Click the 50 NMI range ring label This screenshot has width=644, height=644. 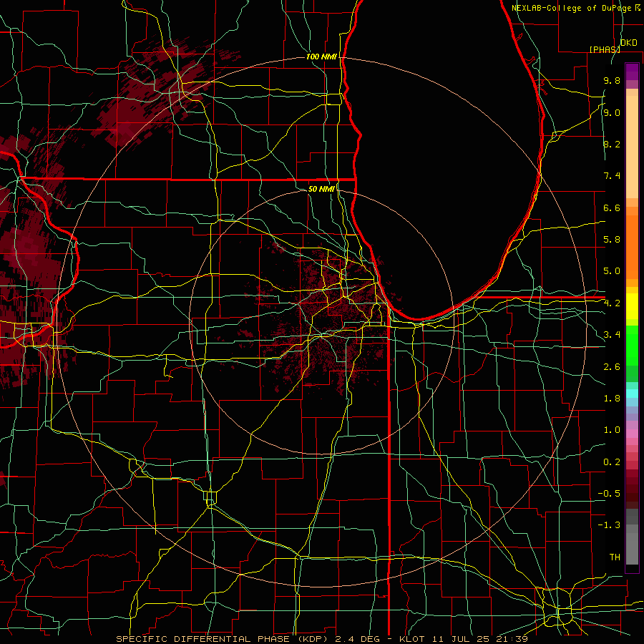321,189
